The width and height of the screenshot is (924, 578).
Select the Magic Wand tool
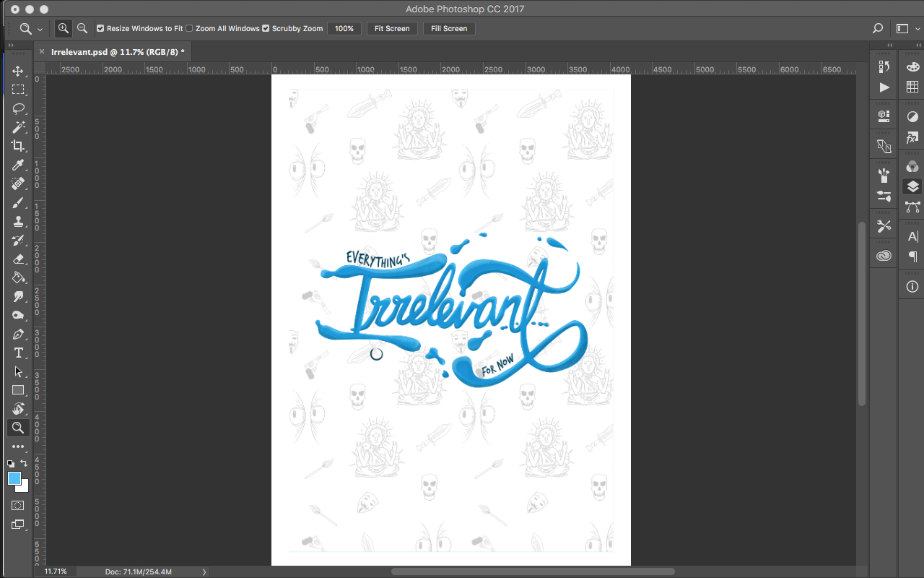click(x=18, y=127)
